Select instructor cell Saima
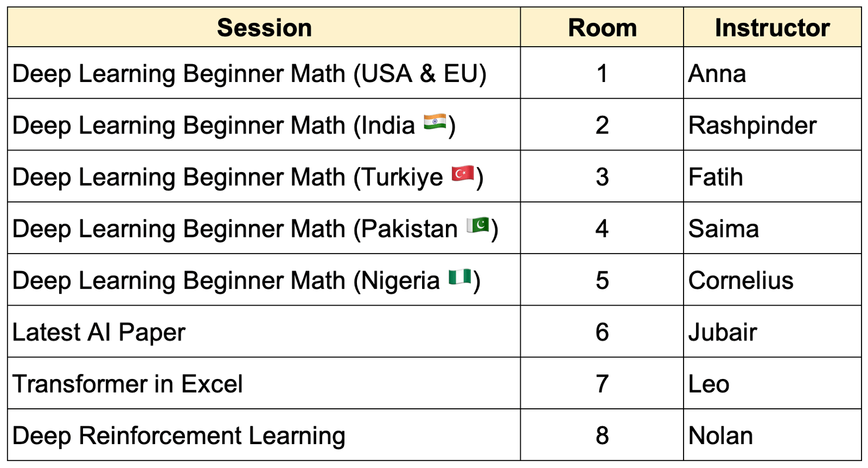Image resolution: width=868 pixels, height=468 pixels. coord(773,228)
